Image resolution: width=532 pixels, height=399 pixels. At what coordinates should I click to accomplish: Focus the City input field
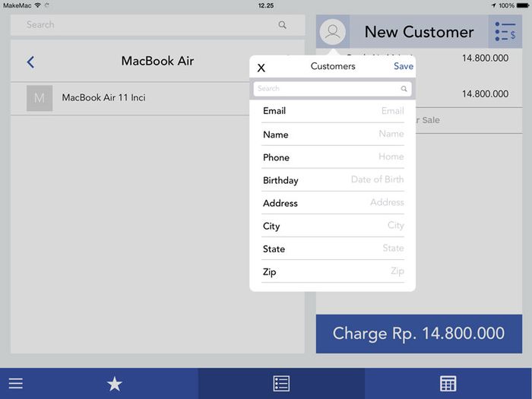point(333,226)
